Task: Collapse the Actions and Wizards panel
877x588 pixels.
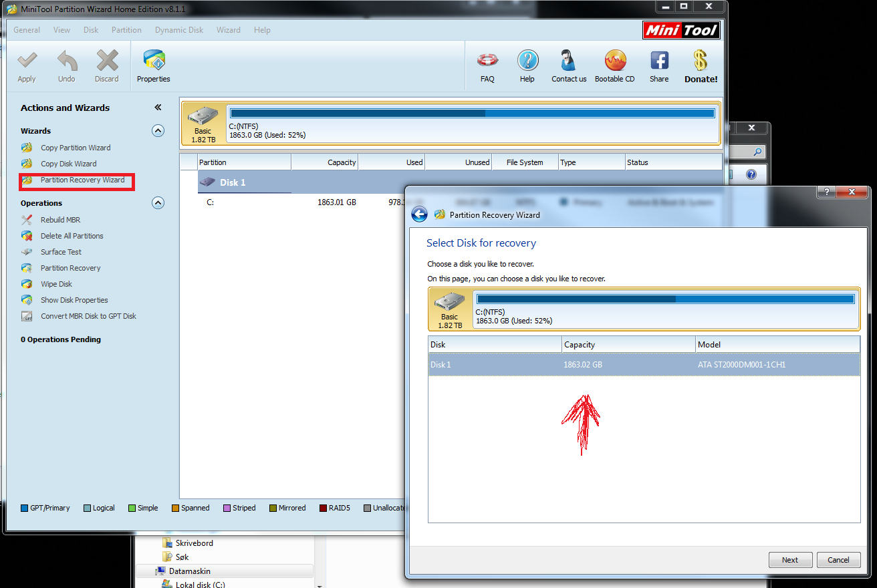Action: (158, 108)
